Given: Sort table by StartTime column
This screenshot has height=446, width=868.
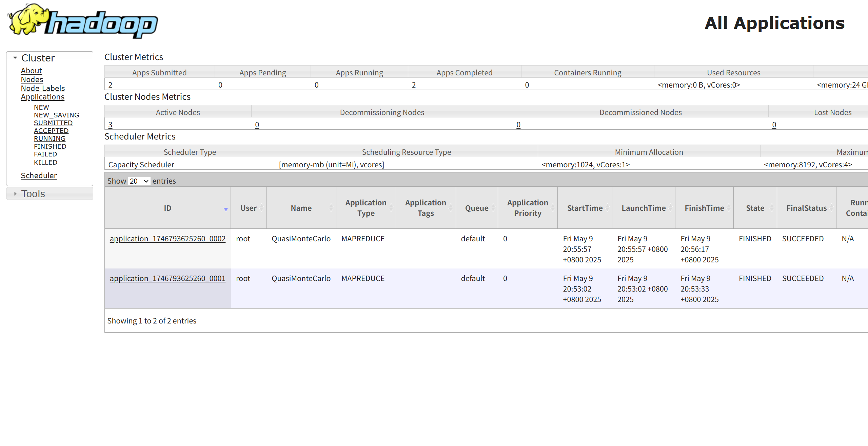Looking at the screenshot, I should pyautogui.click(x=585, y=208).
